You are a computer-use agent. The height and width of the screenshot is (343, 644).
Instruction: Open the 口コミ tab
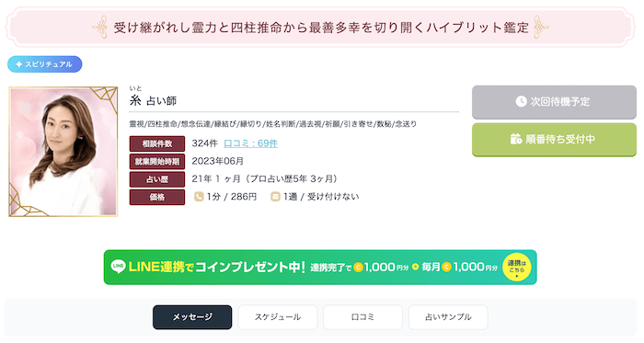(x=362, y=317)
